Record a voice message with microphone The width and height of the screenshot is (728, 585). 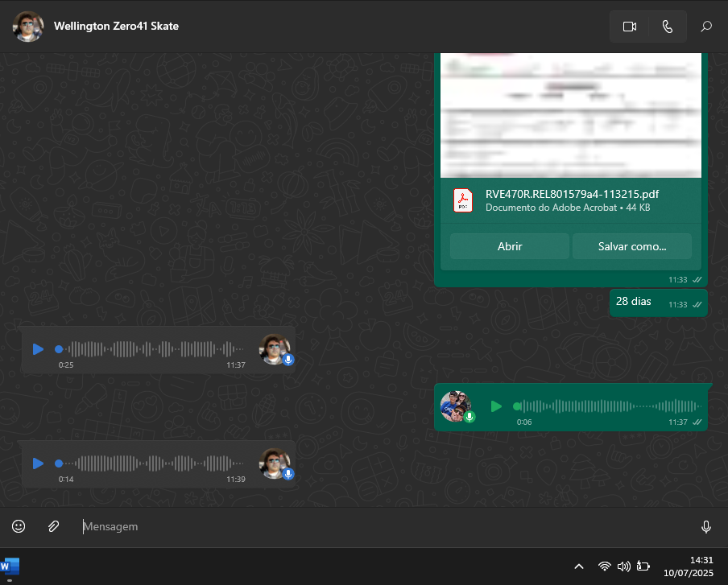pyautogui.click(x=705, y=527)
